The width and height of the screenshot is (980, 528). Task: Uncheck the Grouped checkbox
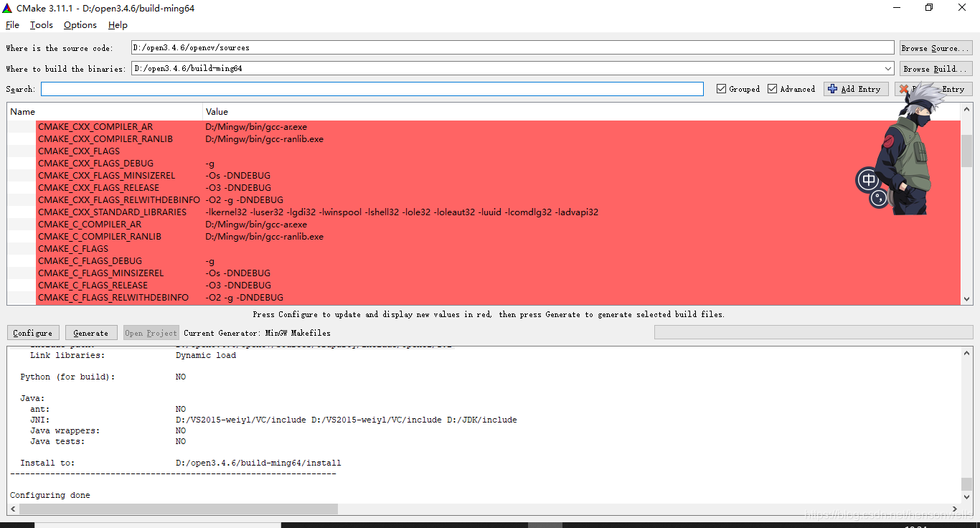pyautogui.click(x=722, y=88)
